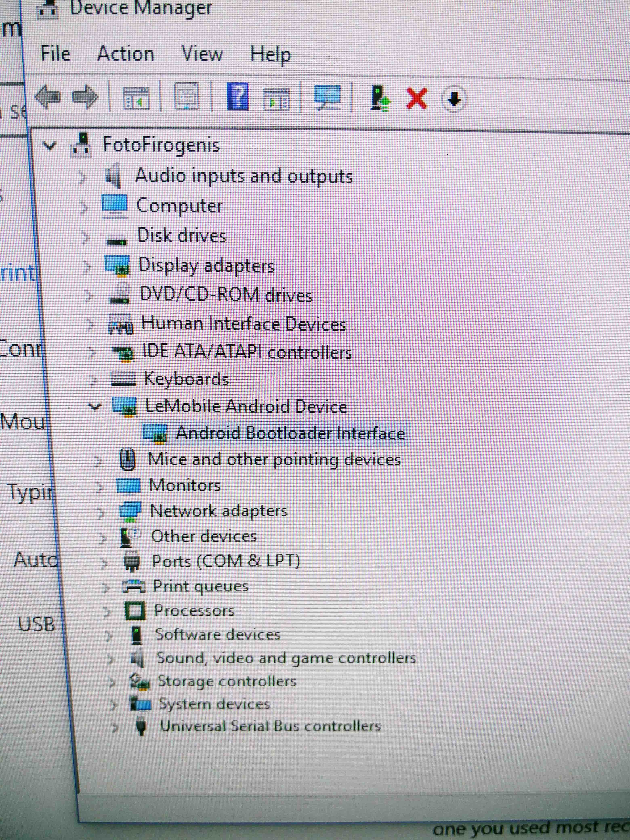This screenshot has width=630, height=840.
Task: Click the Forward arrow toolbar icon
Action: [85, 97]
